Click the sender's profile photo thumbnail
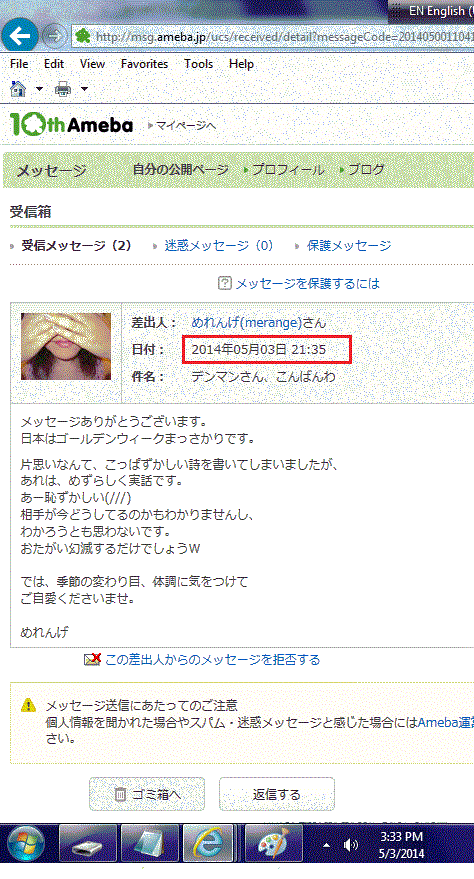 (66, 346)
